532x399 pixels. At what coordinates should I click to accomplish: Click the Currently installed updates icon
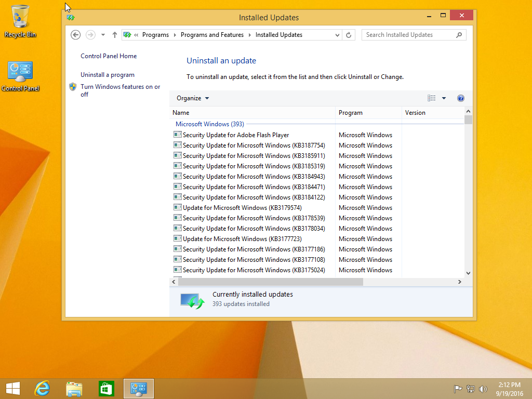click(192, 301)
